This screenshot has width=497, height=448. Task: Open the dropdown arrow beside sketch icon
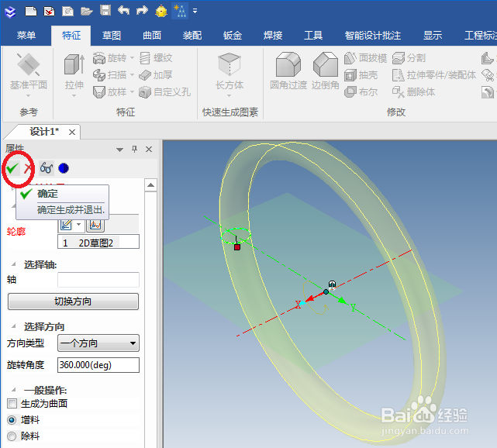[78, 225]
